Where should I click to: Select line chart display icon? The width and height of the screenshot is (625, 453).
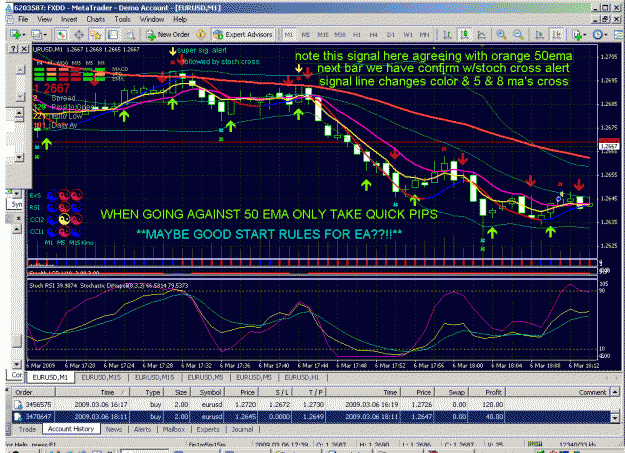[x=482, y=35]
